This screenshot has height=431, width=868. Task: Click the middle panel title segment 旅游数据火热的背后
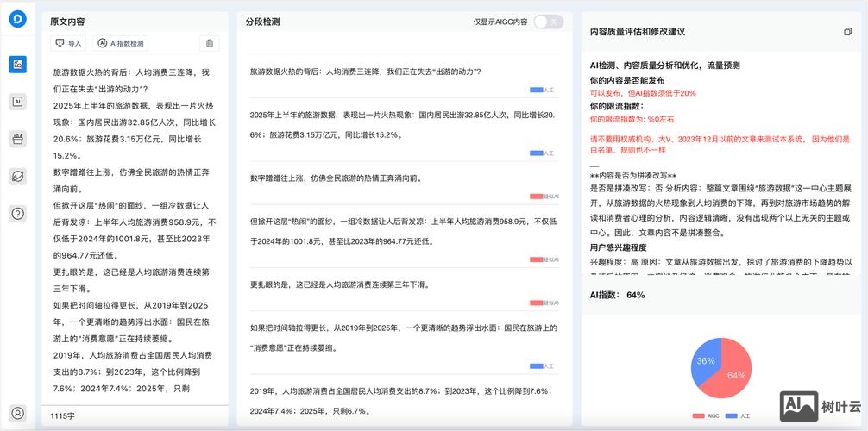(365, 72)
